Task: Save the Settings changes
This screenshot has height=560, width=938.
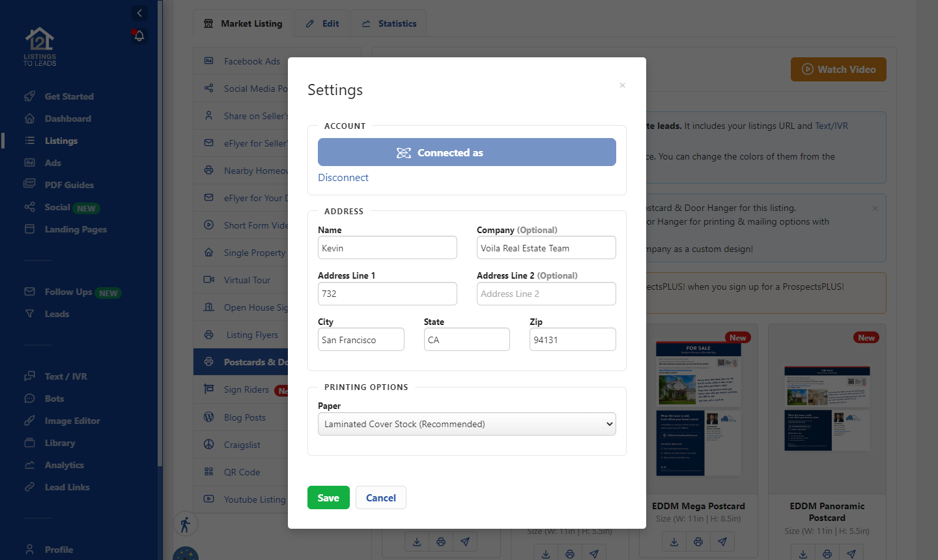Action: click(x=328, y=497)
